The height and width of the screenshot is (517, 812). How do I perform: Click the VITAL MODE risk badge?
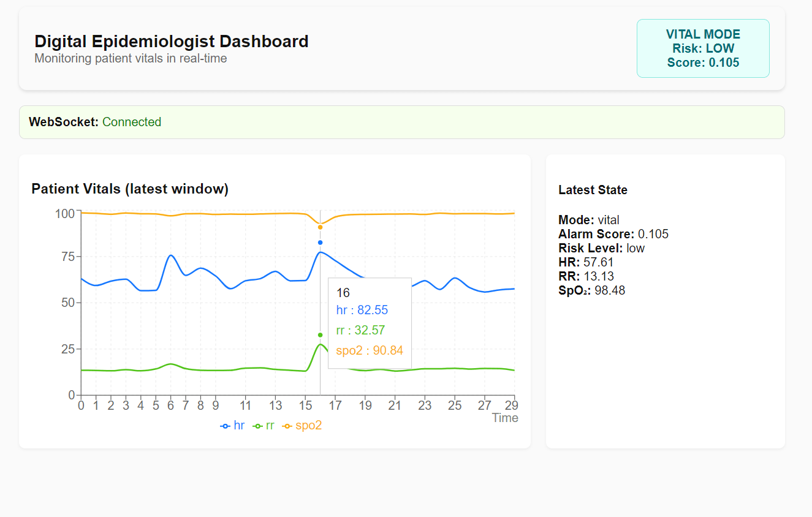pos(703,48)
